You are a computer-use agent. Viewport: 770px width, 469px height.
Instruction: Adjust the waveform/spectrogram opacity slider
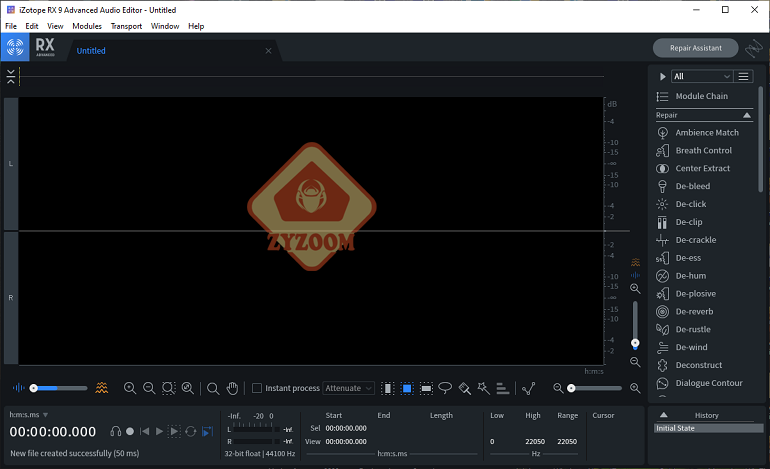60,388
